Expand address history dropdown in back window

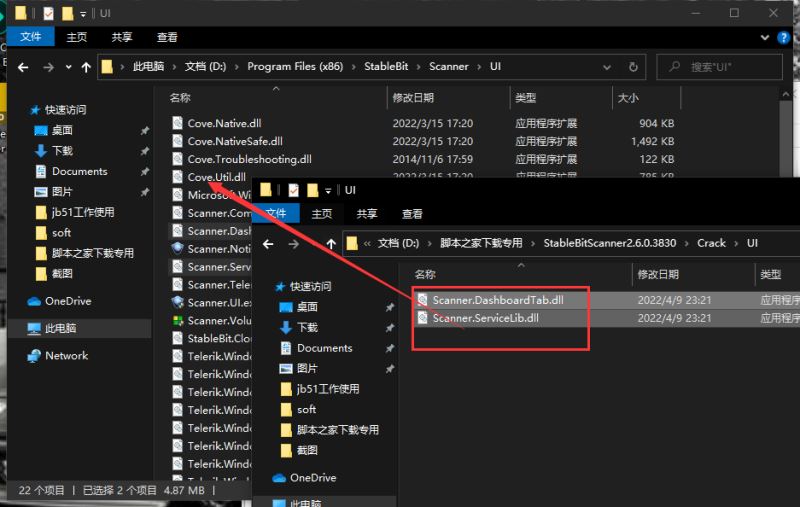click(607, 67)
